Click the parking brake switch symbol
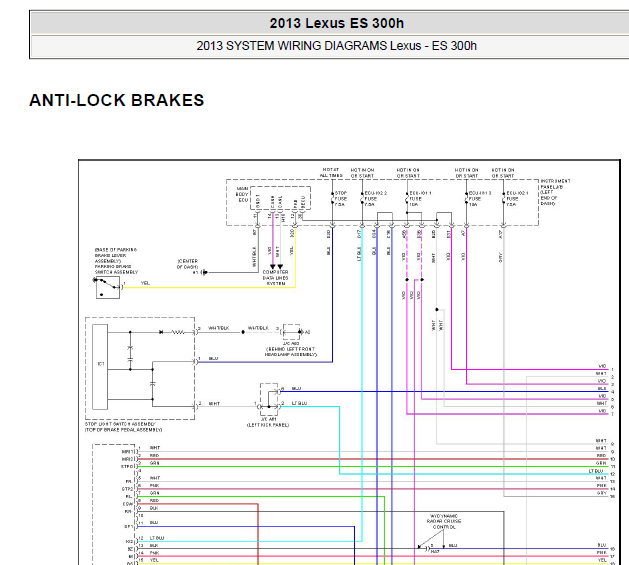 108,287
